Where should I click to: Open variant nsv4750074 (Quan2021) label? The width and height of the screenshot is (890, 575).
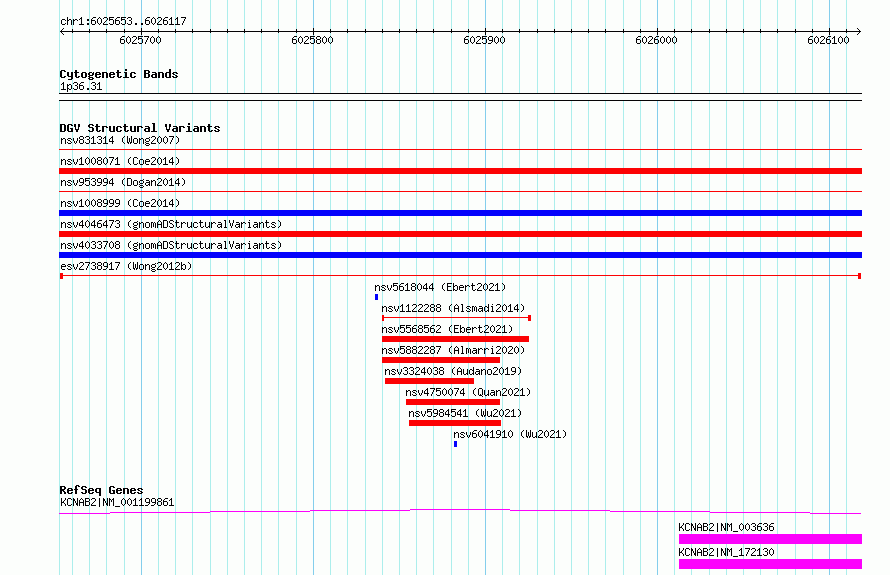point(468,392)
